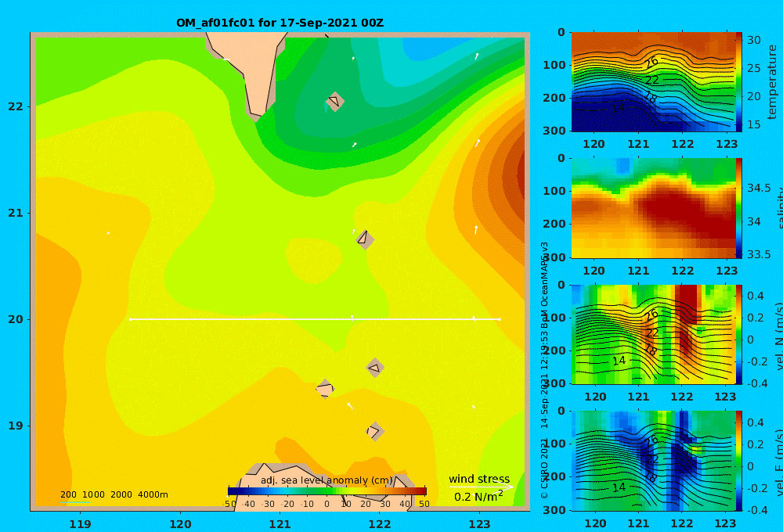Click the depth legend '200 1000 2000 4000m'
This screenshot has height=532, width=783.
point(114,494)
